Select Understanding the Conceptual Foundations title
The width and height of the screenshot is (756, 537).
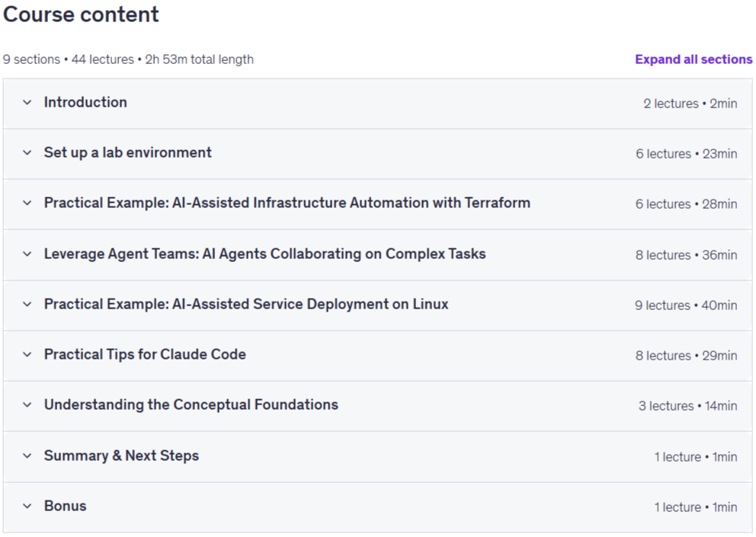[x=191, y=405]
